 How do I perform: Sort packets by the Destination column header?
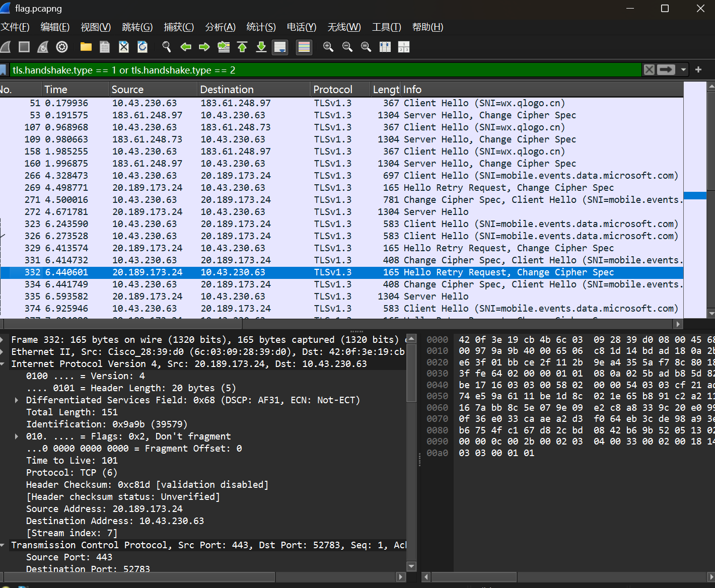pyautogui.click(x=254, y=90)
